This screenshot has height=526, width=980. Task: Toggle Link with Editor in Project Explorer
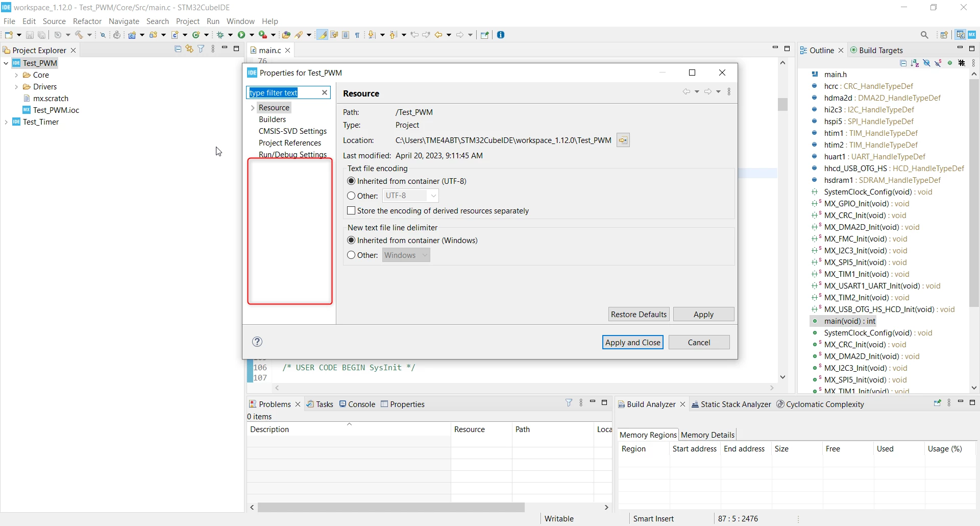click(x=189, y=49)
